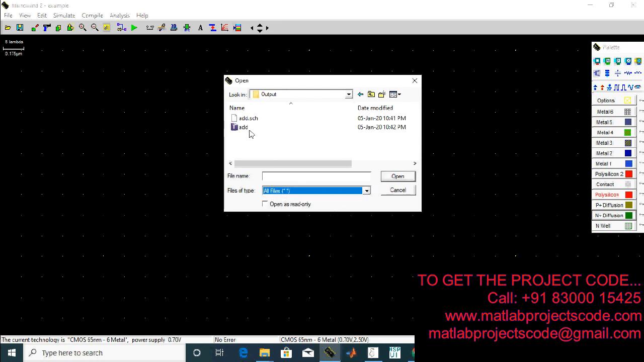
Task: Select the Zoom In magnifier tool
Action: click(x=83, y=28)
